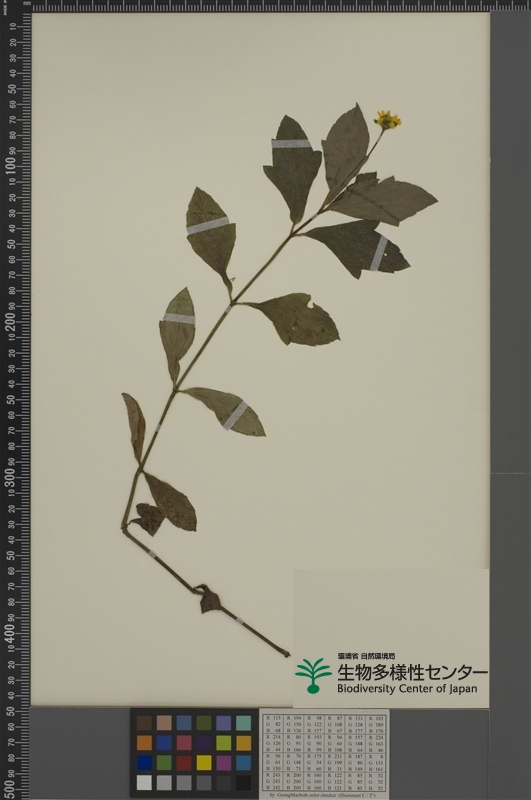Click the yellow flower head on the specimen

pyautogui.click(x=388, y=119)
